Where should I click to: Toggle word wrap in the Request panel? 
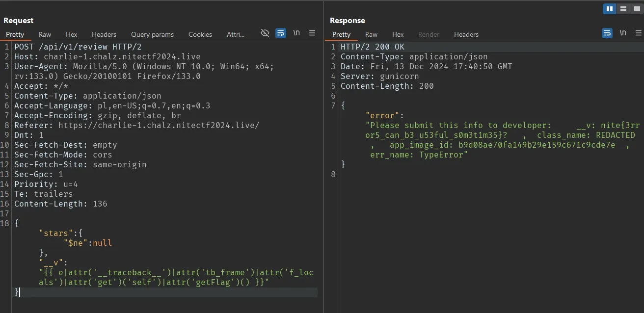tap(281, 33)
